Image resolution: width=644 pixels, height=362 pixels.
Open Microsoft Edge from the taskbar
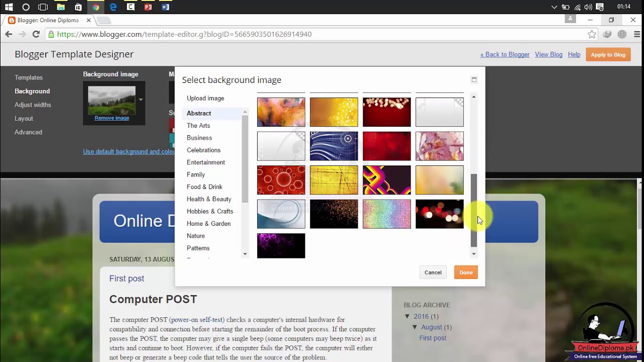coord(113,7)
